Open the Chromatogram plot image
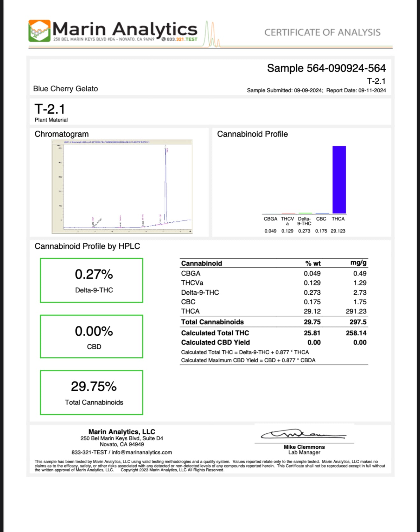The image size is (420, 532). click(x=122, y=187)
